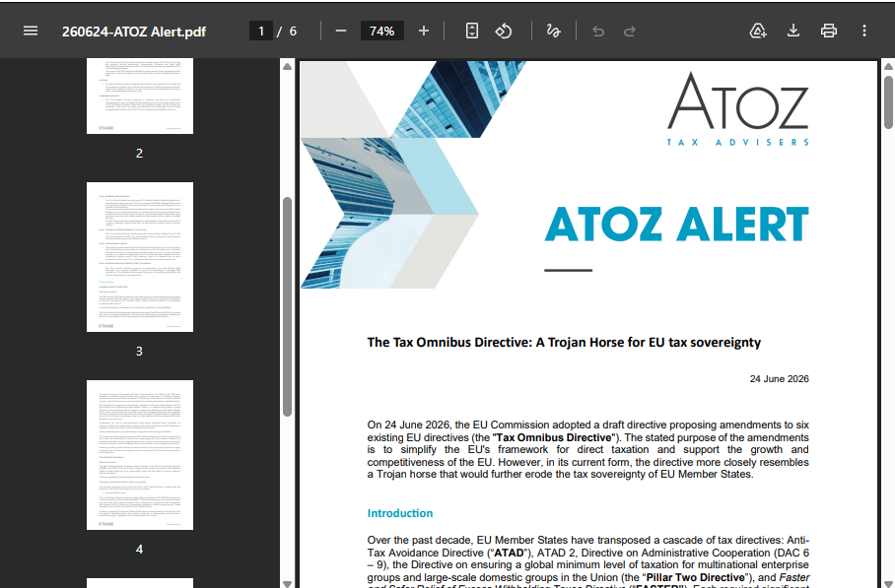Click the bold Tax Omnibus Directive term

pyautogui.click(x=554, y=437)
